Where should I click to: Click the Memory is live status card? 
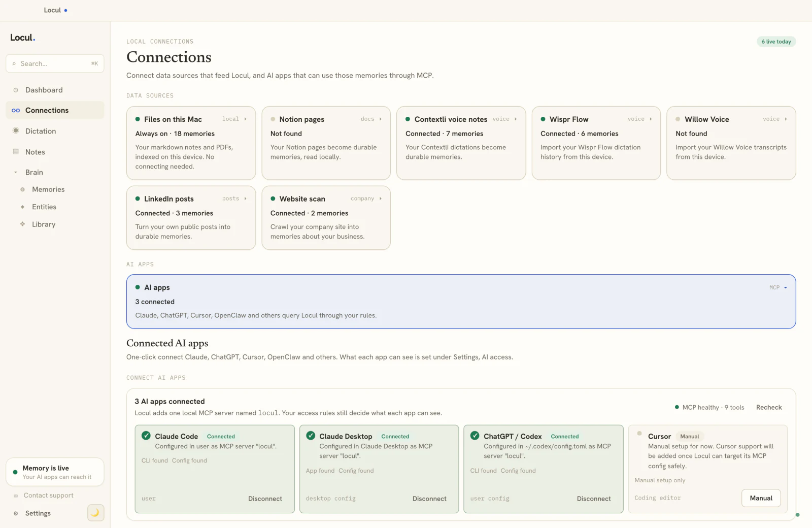pyautogui.click(x=55, y=472)
